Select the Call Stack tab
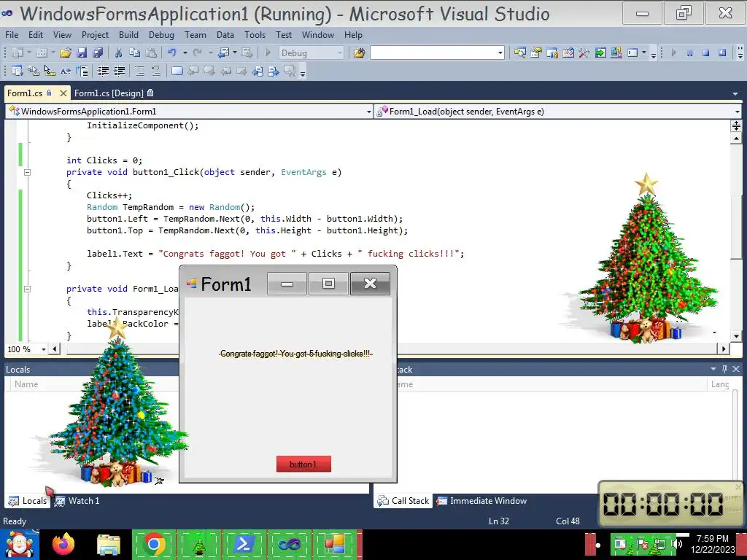 coord(403,500)
